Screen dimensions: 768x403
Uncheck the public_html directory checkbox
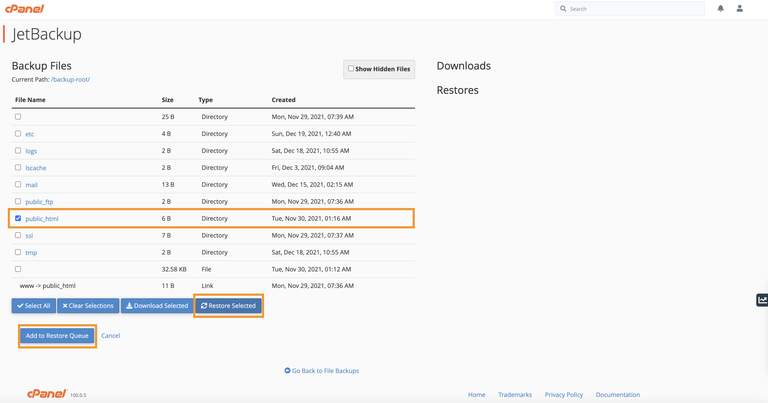click(x=18, y=218)
